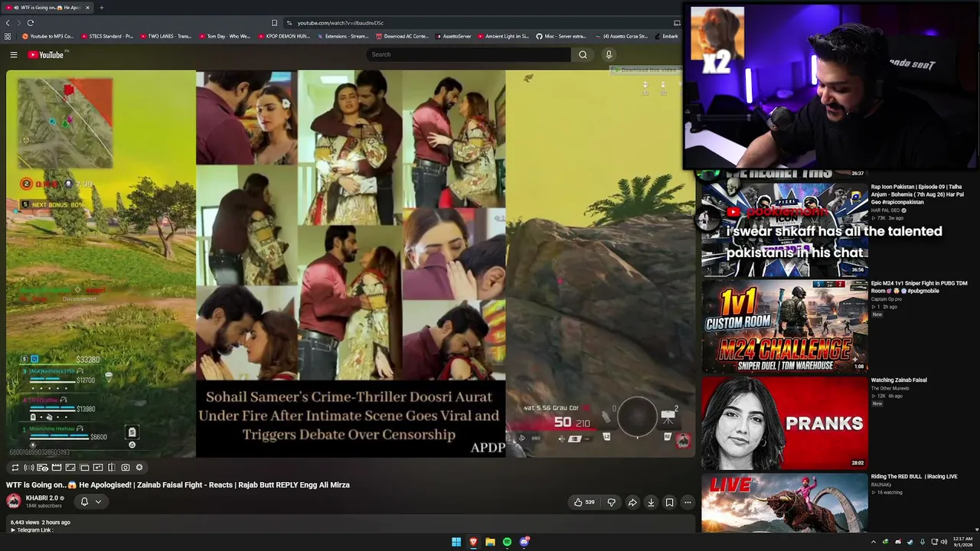Open Watching Zainab Faisal video title

pyautogui.click(x=899, y=380)
